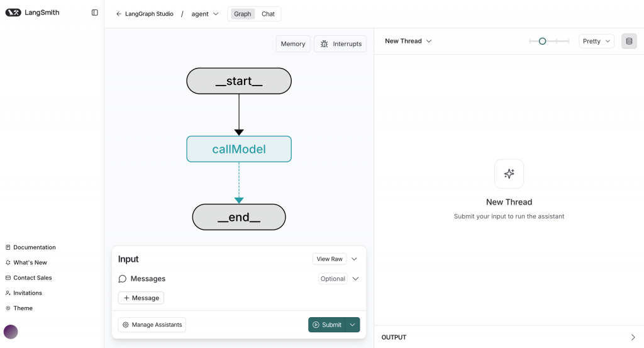This screenshot has width=644, height=348.
Task: Click the LangGraph Studio breadcrumb text
Action: [x=149, y=14]
